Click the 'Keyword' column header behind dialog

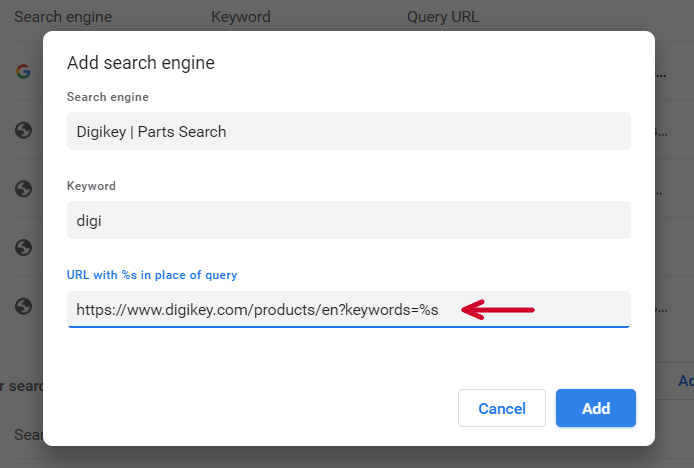(x=241, y=17)
